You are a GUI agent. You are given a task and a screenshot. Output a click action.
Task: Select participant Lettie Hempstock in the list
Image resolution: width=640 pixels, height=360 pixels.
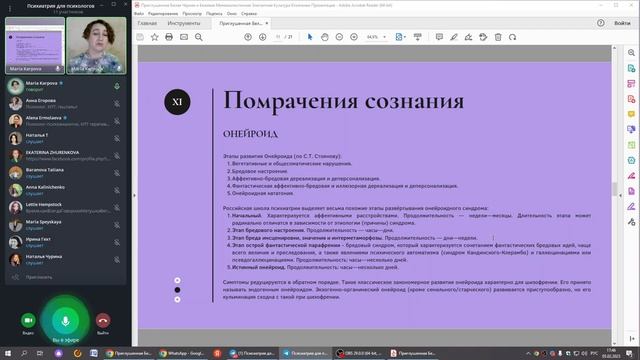[x=65, y=207]
